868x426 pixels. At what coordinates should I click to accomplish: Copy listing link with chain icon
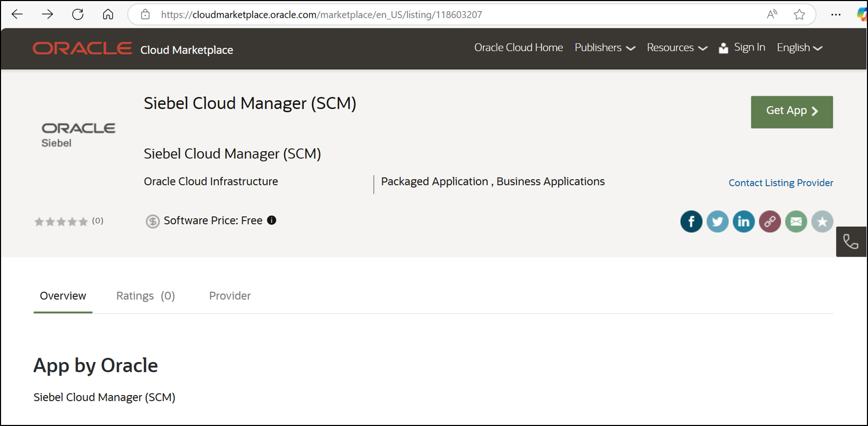click(x=770, y=221)
